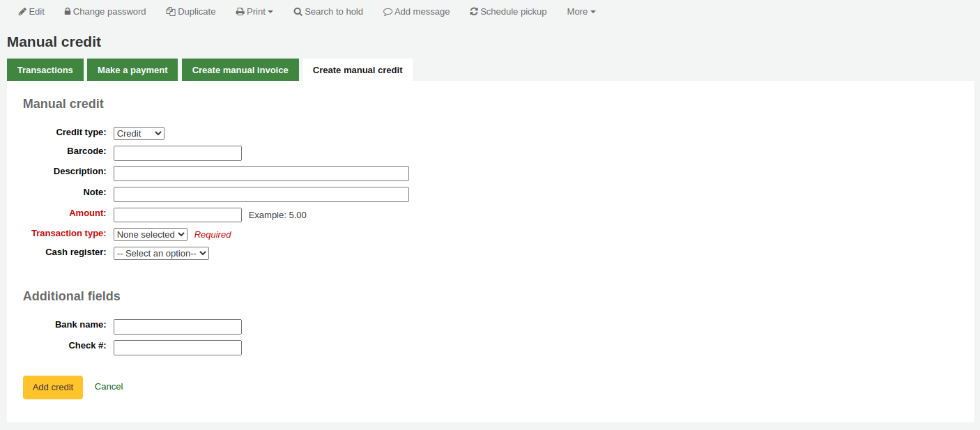Screen dimensions: 980x430
Task: Click the Schedule pickup refresh icon
Action: pyautogui.click(x=474, y=11)
